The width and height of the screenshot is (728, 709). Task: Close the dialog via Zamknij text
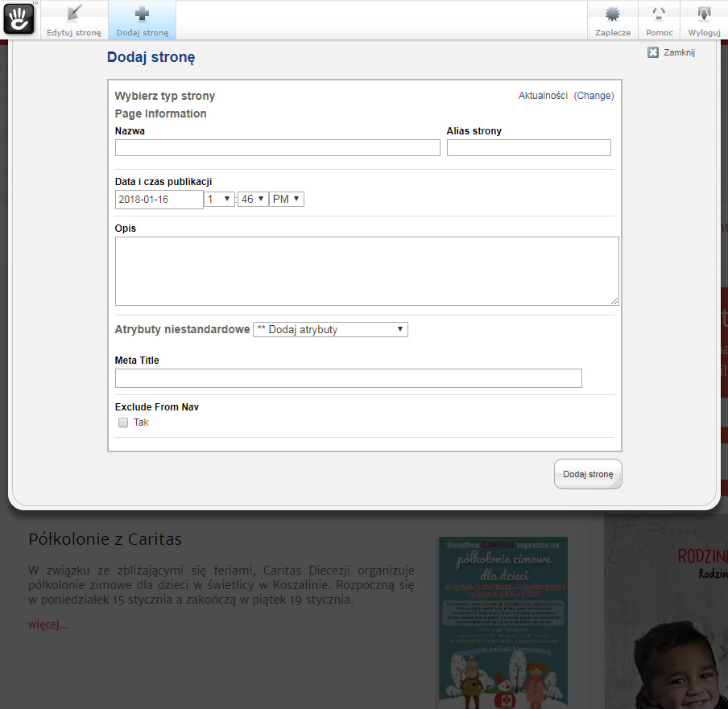679,52
